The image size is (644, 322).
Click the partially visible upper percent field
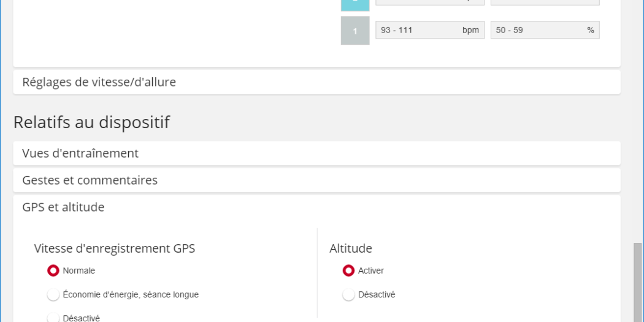(x=545, y=2)
